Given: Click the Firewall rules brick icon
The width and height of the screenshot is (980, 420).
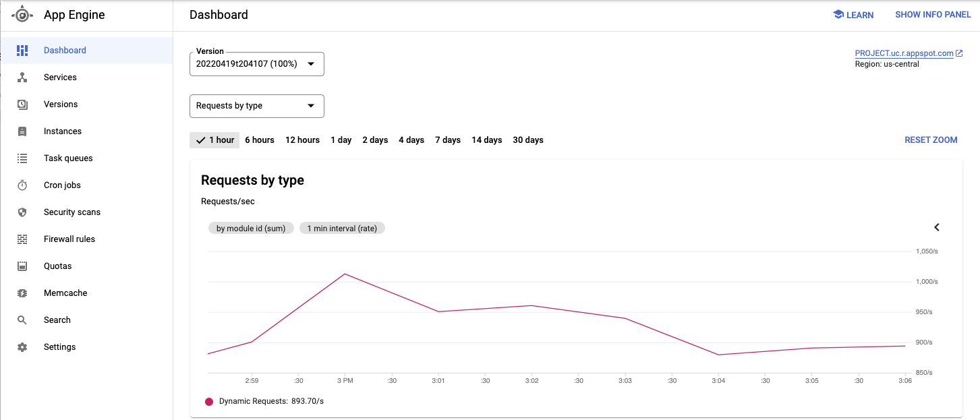Looking at the screenshot, I should [22, 239].
